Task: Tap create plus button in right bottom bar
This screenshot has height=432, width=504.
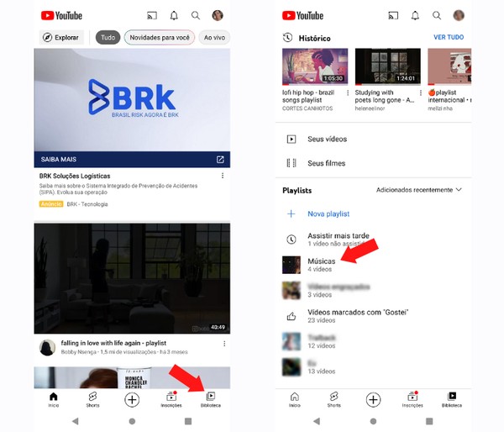Action: 373,399
